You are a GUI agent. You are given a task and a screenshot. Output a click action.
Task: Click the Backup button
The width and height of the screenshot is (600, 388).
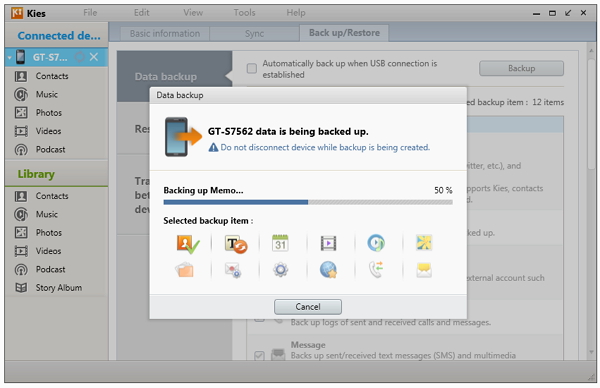(521, 68)
